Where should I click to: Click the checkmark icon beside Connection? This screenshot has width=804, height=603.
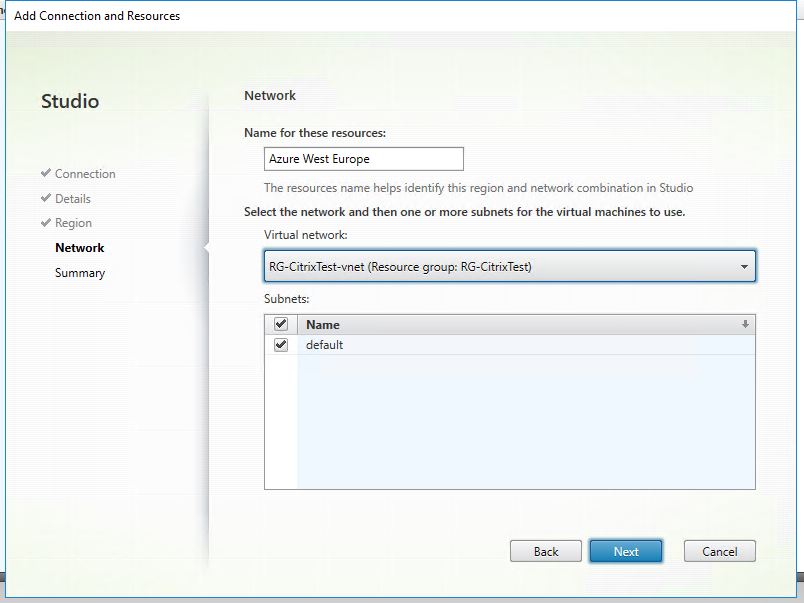46,174
